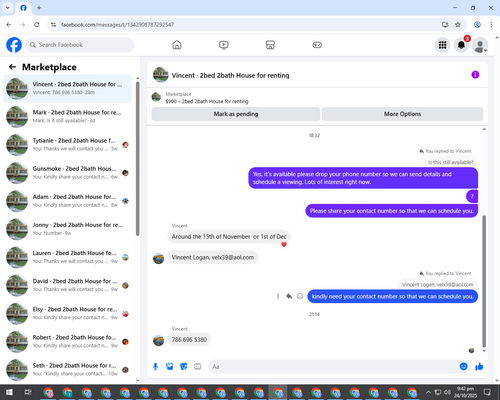Click the quoted 'Is this still available?' reply
This screenshot has height=400, width=500.
pos(451,162)
